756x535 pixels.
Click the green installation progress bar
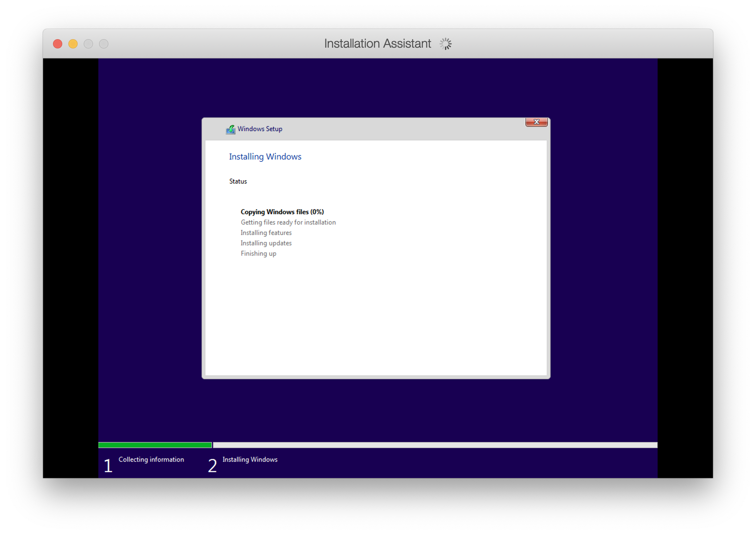(x=154, y=445)
